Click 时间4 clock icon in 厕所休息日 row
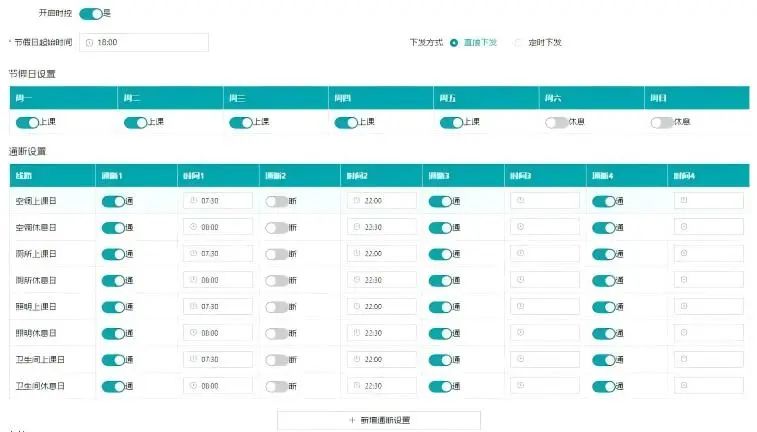Viewport: 757px width, 432px height. point(684,280)
